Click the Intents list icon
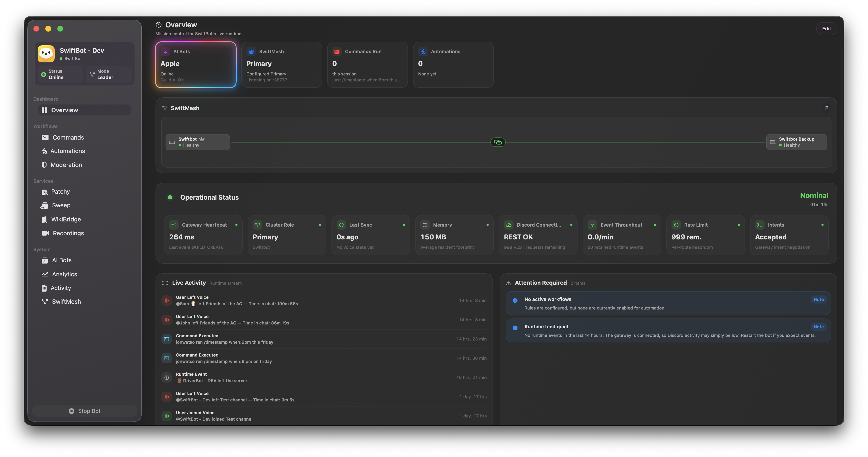Image resolution: width=868 pixels, height=457 pixels. tap(760, 225)
